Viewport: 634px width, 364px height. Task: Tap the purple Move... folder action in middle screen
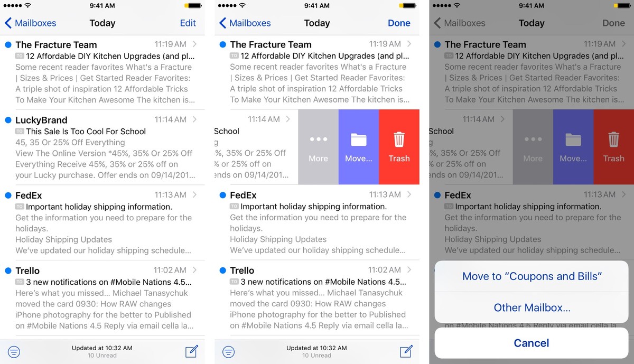coord(358,147)
